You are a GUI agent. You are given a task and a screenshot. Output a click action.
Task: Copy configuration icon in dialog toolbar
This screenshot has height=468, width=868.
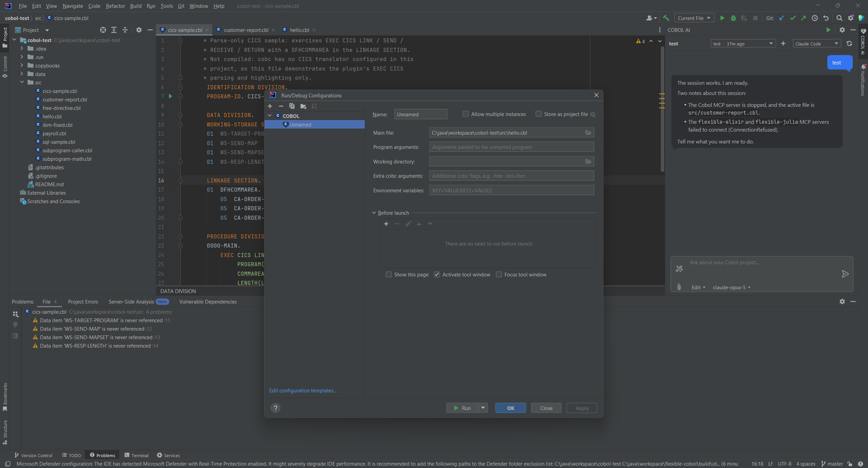(292, 106)
